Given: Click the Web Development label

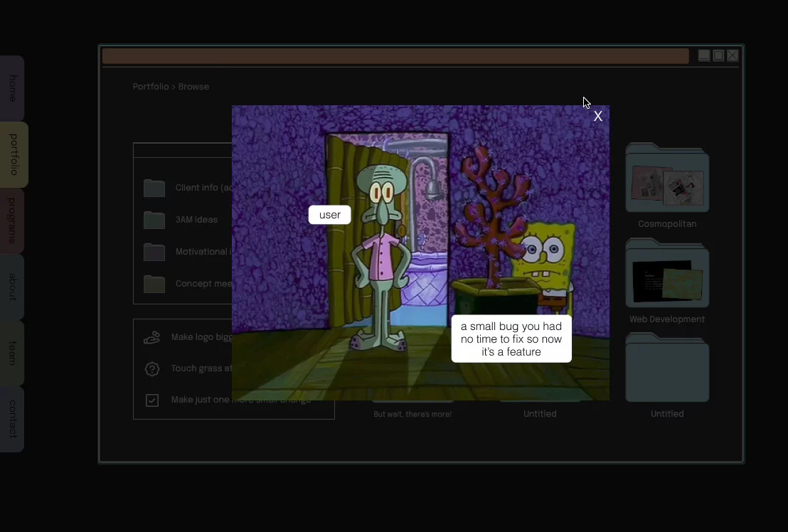Looking at the screenshot, I should coord(667,319).
